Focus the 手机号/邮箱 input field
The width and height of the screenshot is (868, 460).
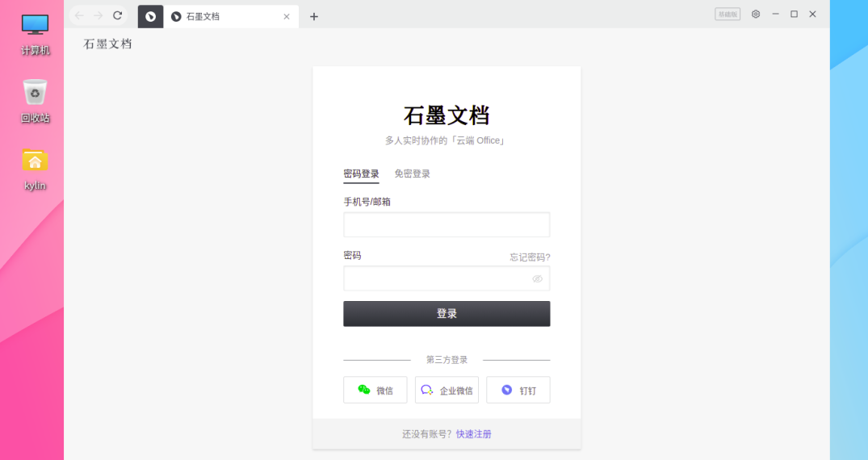(447, 224)
